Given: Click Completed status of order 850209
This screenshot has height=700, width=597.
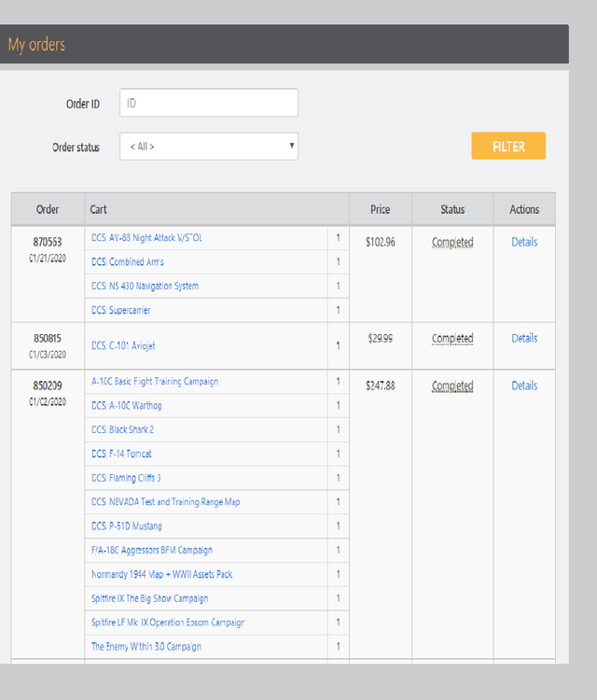Looking at the screenshot, I should click(452, 385).
